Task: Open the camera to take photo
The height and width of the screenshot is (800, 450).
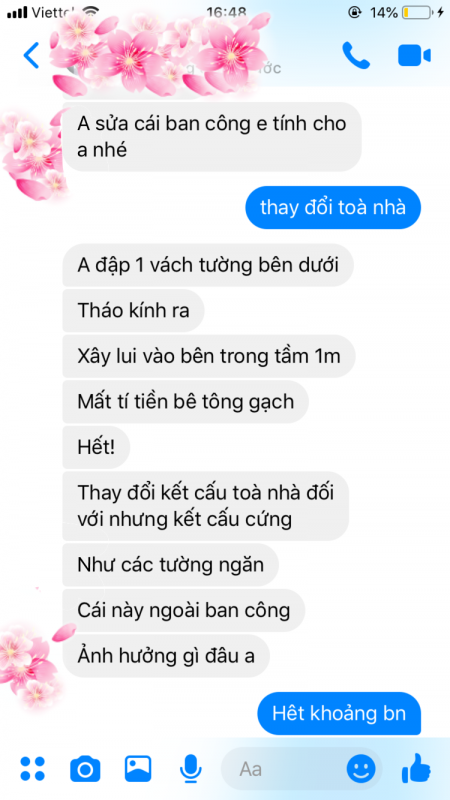Action: point(85,769)
